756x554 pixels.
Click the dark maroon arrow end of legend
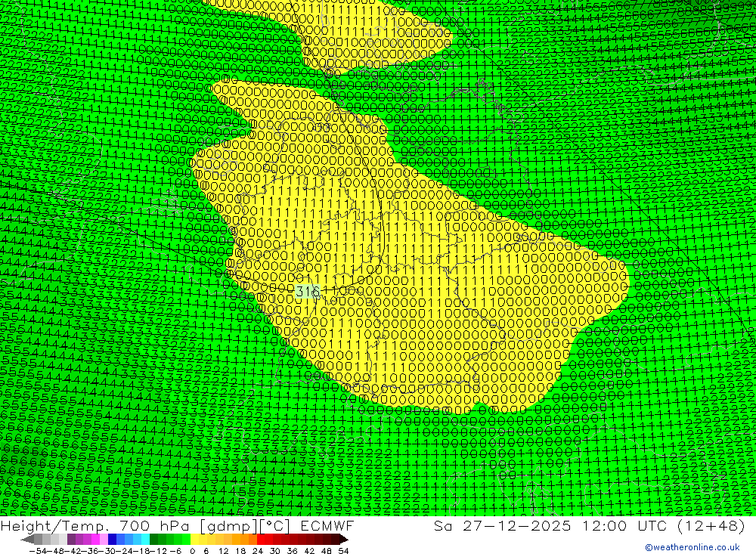344,540
